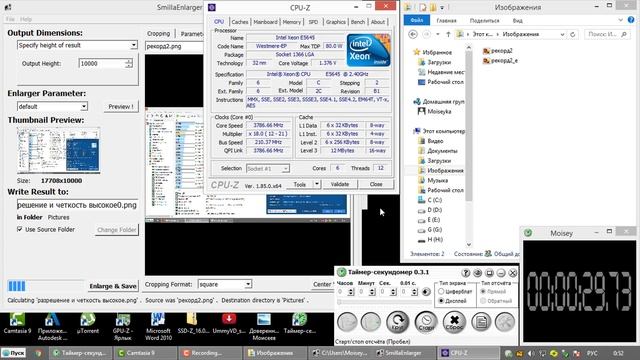Open the Autodesk application desktop shortcut
The height and width of the screenshot is (360, 640).
coord(52,327)
